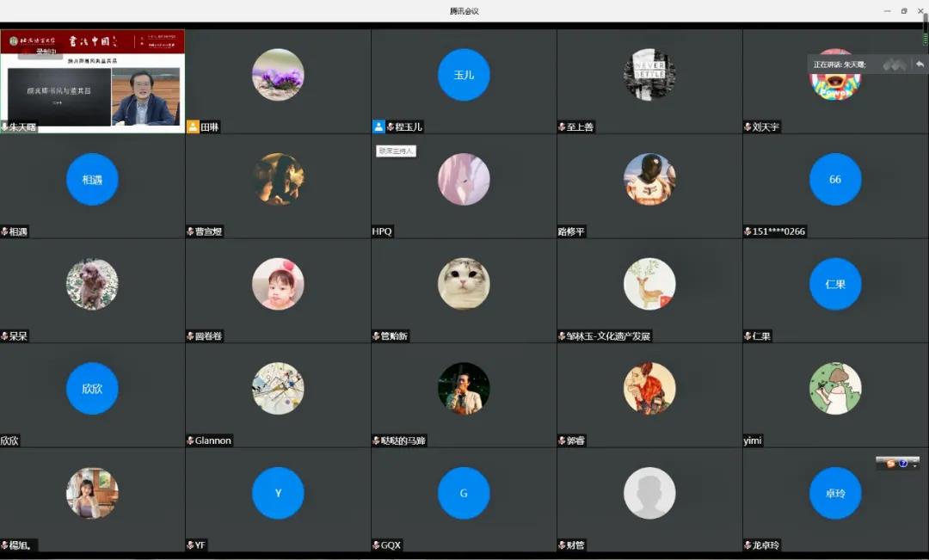Viewport: 929px width, 560px height.
Task: Click the blue co-host badge beside 程玉儿
Action: (x=378, y=126)
